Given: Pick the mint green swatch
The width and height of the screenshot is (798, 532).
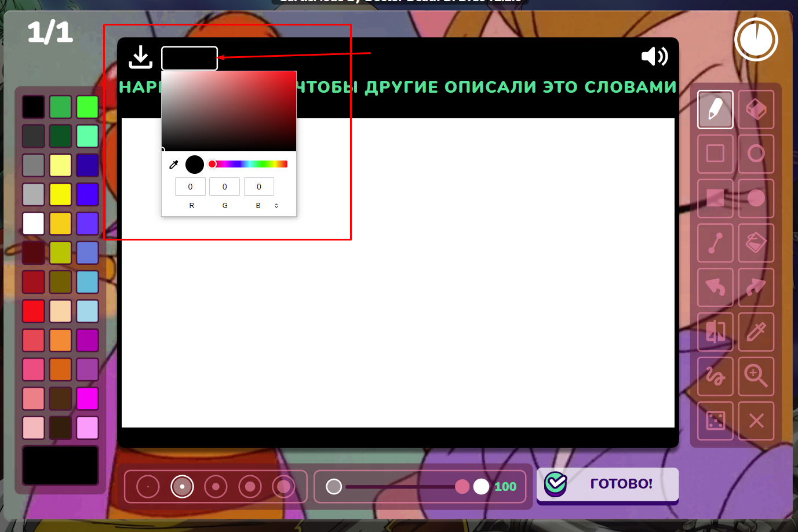Looking at the screenshot, I should [88, 136].
